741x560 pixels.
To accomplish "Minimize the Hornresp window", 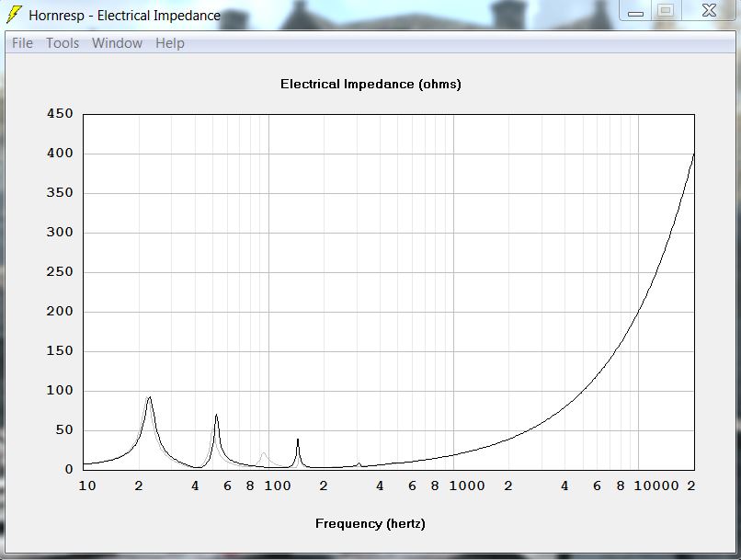I will [635, 11].
